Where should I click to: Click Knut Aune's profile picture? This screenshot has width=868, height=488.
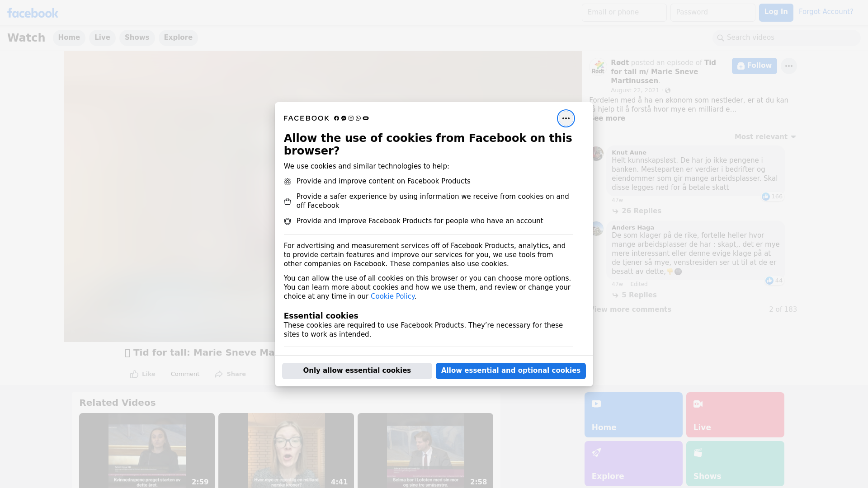597,154
